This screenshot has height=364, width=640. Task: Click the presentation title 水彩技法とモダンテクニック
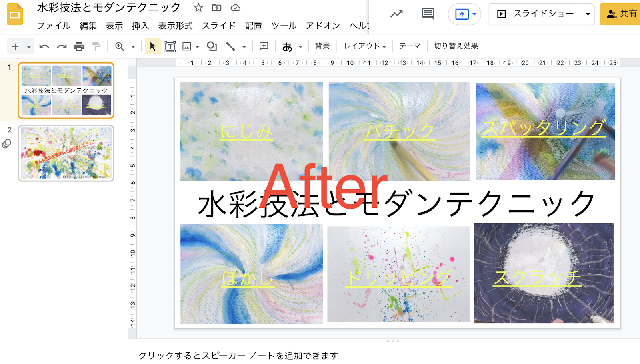click(x=109, y=8)
